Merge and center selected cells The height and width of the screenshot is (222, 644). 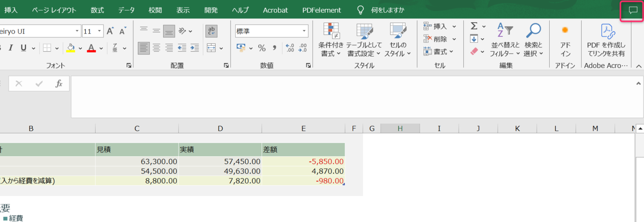[x=211, y=48]
